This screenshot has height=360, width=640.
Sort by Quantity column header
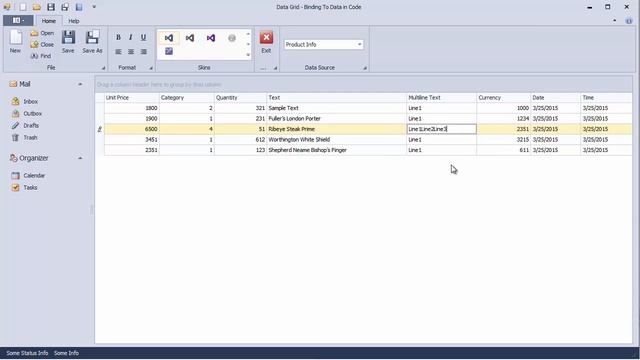click(240, 98)
